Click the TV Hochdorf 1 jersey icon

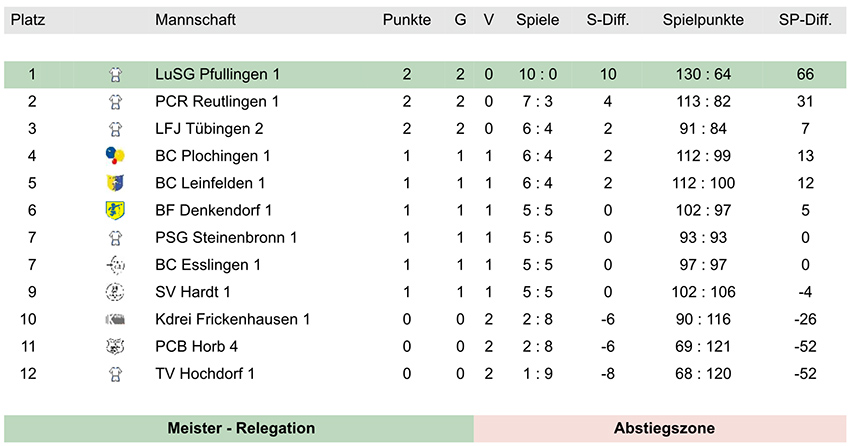[x=115, y=374]
